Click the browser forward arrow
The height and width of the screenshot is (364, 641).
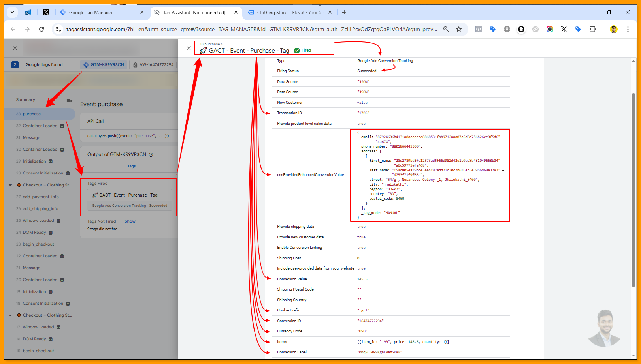pyautogui.click(x=27, y=29)
